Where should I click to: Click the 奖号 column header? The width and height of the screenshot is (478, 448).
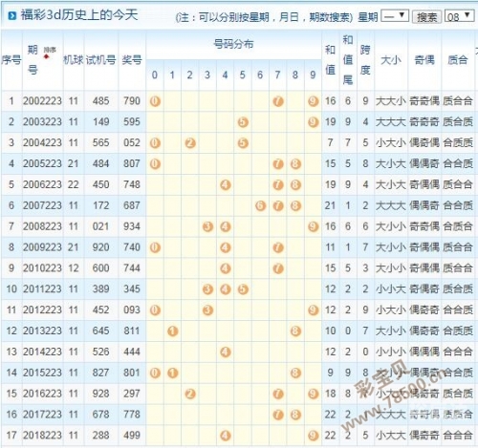pos(132,59)
